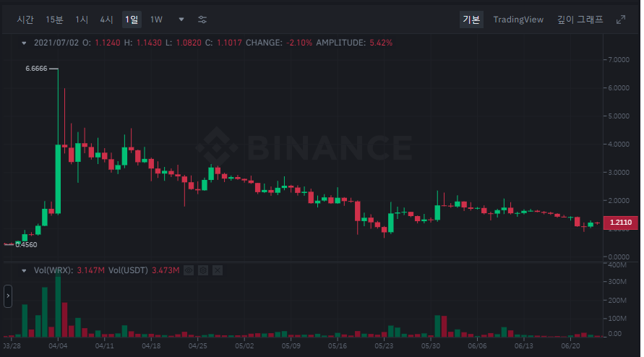The width and height of the screenshot is (644, 357).
Task: Click the current price label 1.2110
Action: tap(621, 223)
